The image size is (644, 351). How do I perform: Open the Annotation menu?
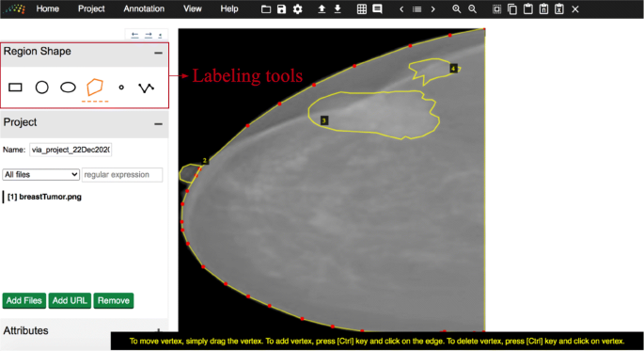point(144,8)
